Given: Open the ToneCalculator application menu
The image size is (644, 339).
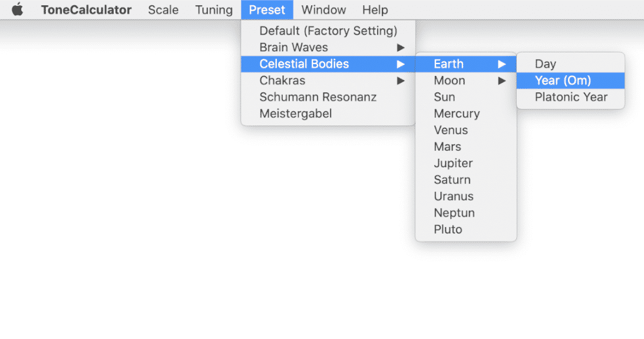Looking at the screenshot, I should coord(86,10).
